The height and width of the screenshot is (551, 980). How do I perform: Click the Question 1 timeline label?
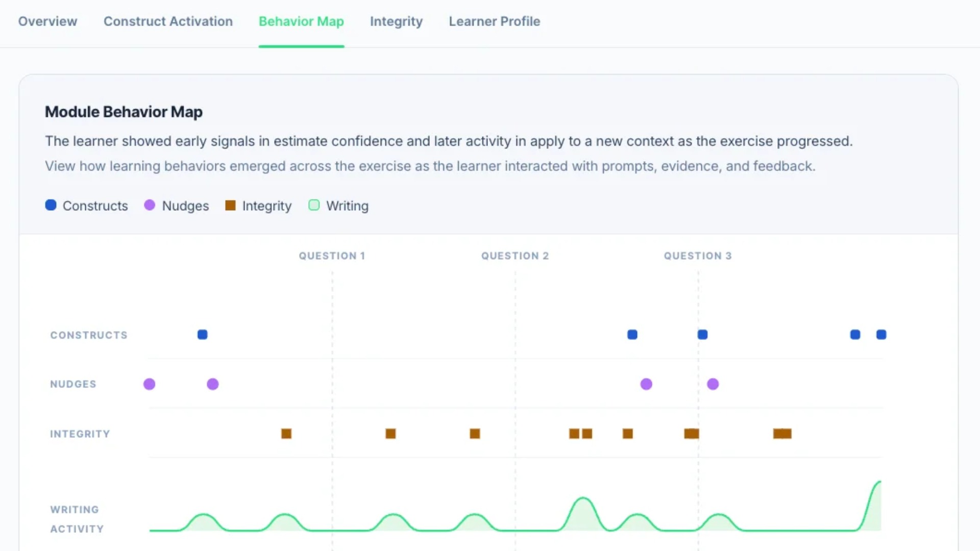coord(332,256)
